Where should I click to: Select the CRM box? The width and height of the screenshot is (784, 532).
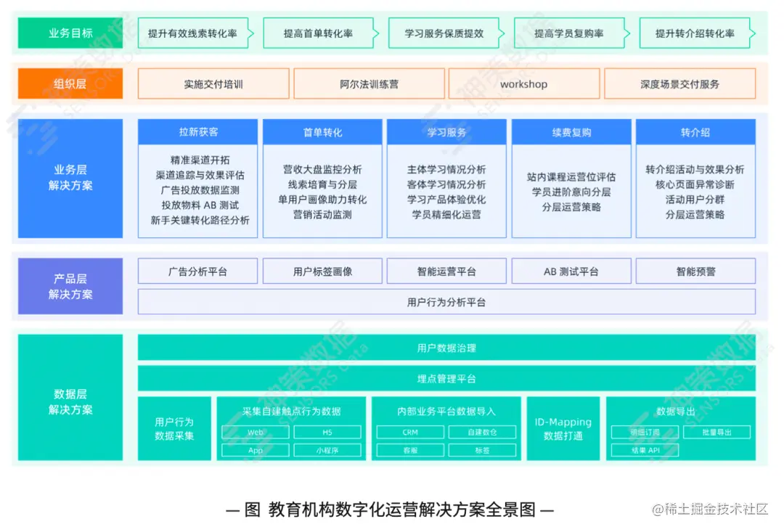pos(410,433)
